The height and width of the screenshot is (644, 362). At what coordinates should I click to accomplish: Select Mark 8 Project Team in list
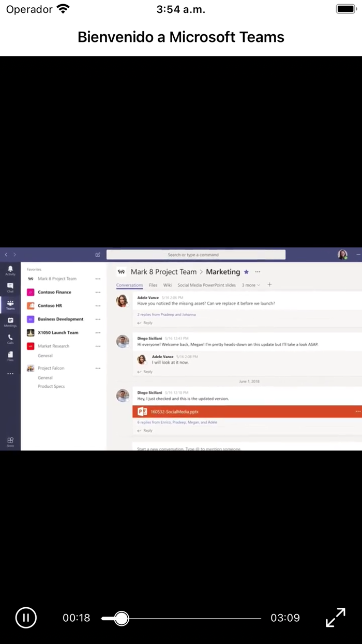click(57, 279)
